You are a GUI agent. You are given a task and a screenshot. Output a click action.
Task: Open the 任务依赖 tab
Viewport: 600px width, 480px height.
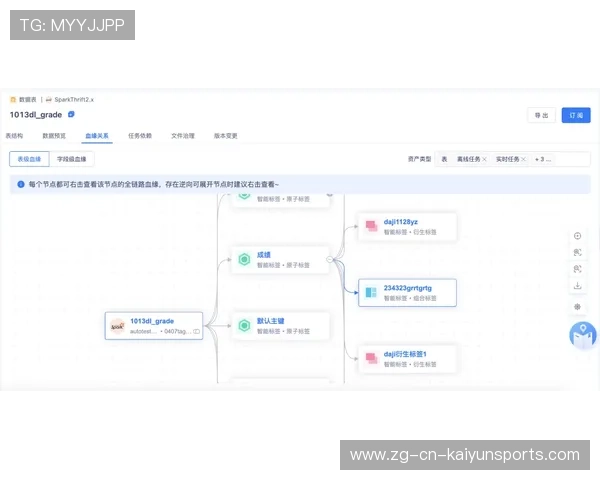pyautogui.click(x=140, y=136)
